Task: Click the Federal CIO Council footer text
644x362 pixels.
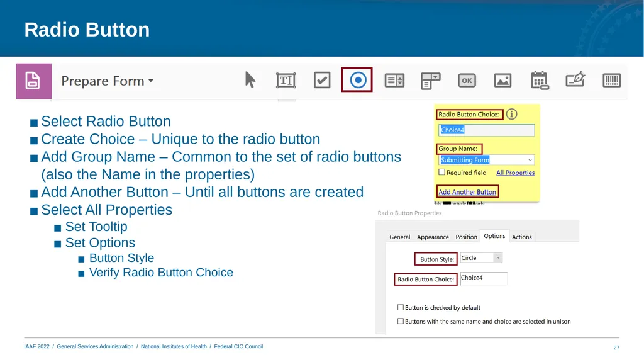Action: click(238, 346)
